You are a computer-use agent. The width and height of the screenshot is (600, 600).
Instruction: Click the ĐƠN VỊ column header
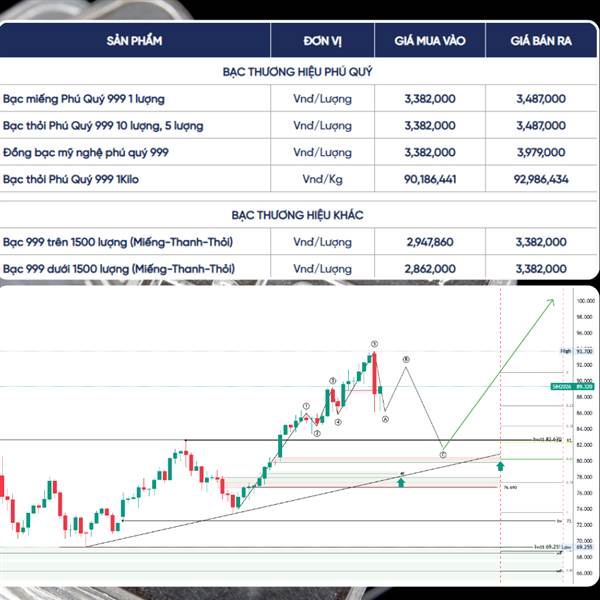322,41
